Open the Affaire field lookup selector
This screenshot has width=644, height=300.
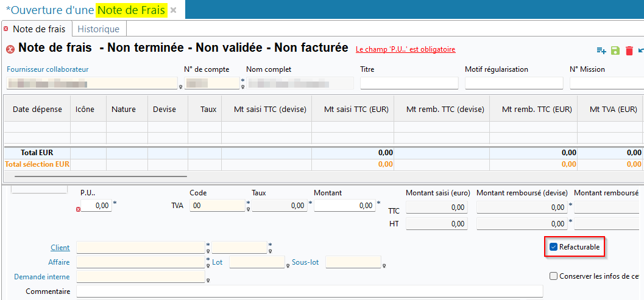[x=208, y=266]
